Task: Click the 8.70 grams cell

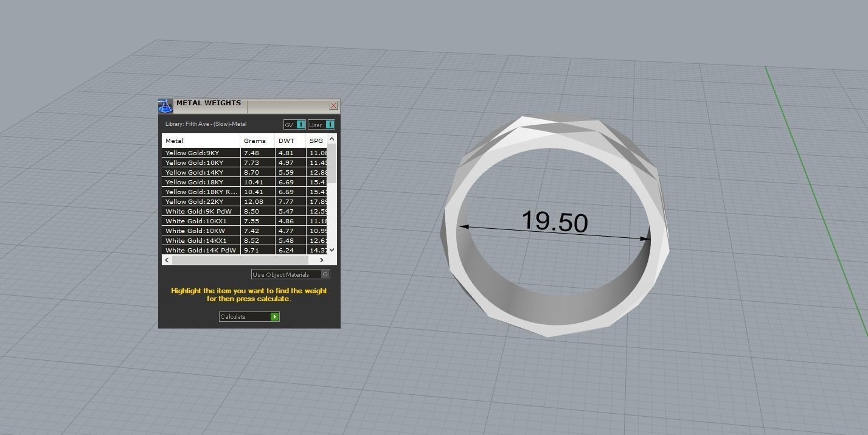Action: [257, 172]
